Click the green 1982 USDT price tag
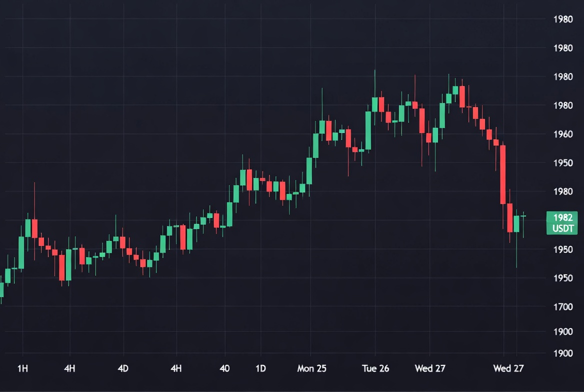The width and height of the screenshot is (584, 392). pyautogui.click(x=562, y=223)
